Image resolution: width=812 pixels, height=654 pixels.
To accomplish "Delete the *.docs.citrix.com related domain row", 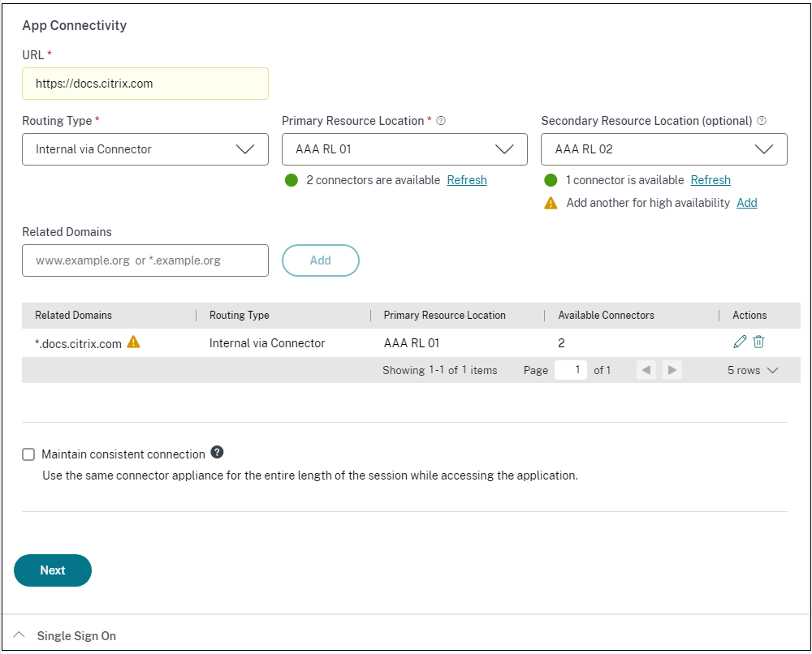I will click(x=758, y=342).
